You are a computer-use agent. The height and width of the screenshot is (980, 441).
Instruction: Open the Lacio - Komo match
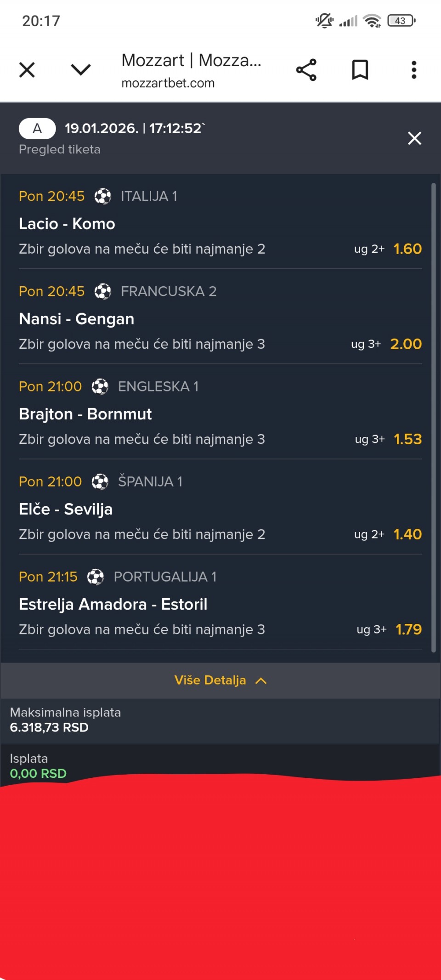pos(67,224)
